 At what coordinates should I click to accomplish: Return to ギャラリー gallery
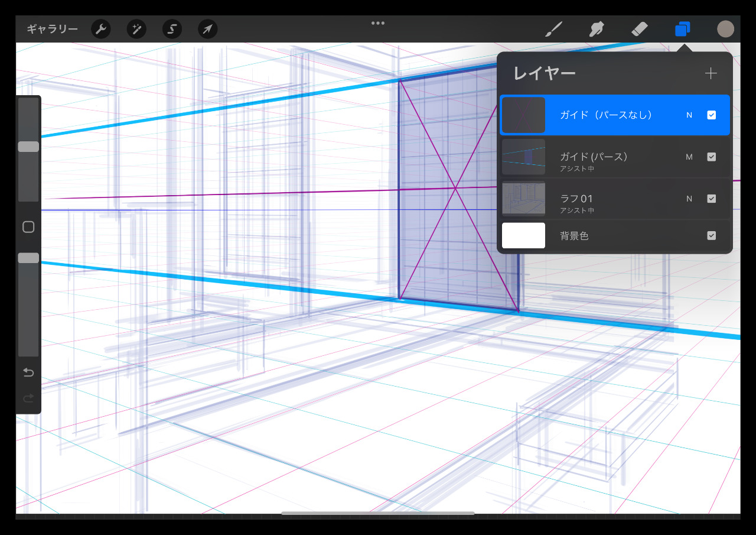[52, 29]
